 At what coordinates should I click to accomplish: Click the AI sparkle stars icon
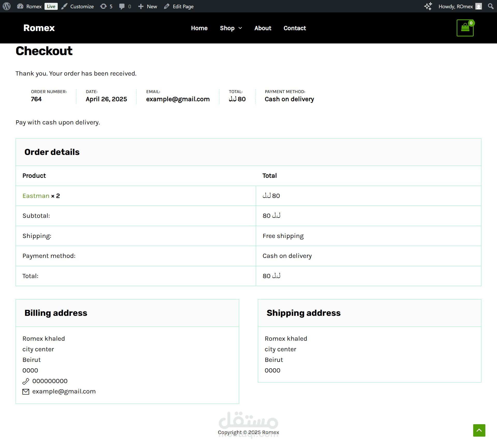click(428, 6)
